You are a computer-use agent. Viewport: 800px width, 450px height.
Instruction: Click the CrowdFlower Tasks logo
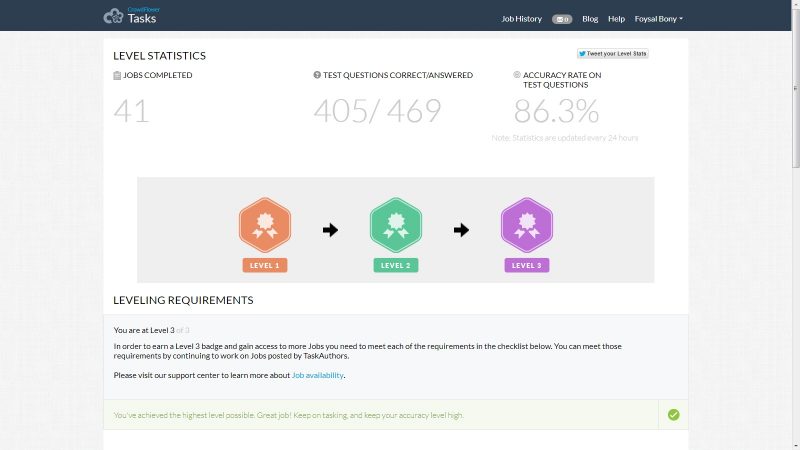[x=132, y=16]
